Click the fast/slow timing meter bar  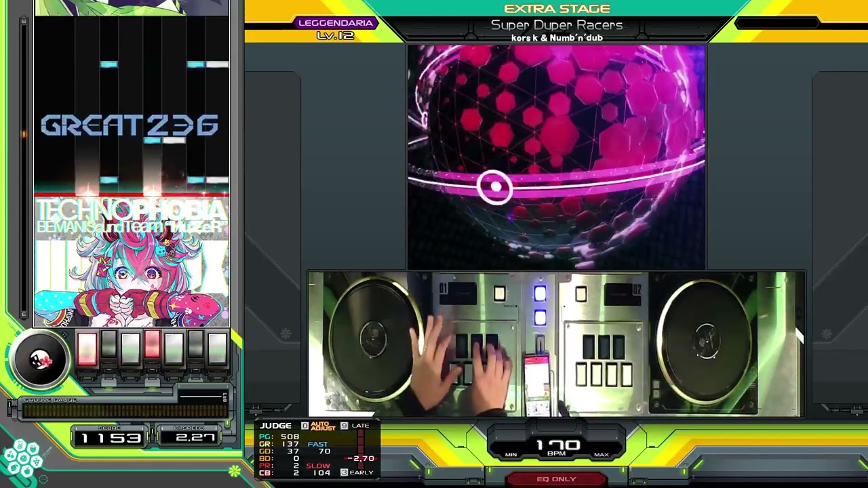click(361, 450)
